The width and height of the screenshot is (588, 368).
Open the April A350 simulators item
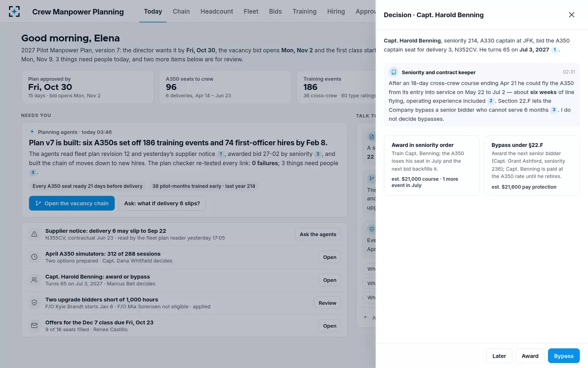tap(330, 257)
